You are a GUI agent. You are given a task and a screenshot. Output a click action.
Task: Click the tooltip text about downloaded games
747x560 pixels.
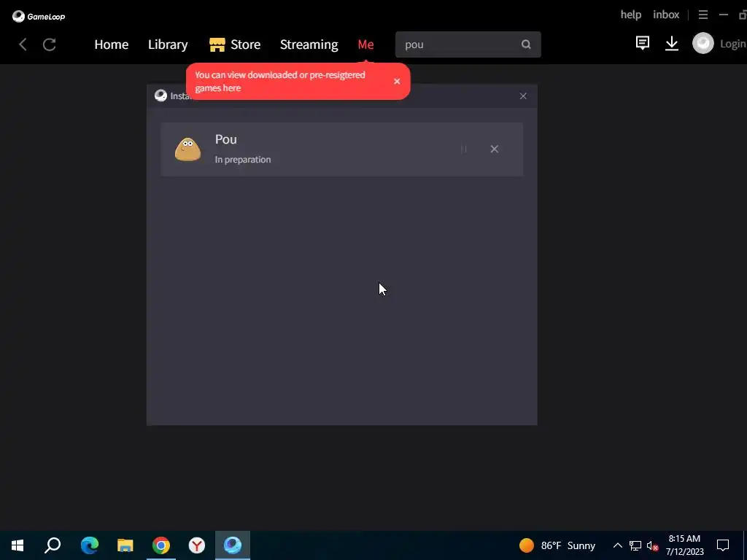(280, 82)
